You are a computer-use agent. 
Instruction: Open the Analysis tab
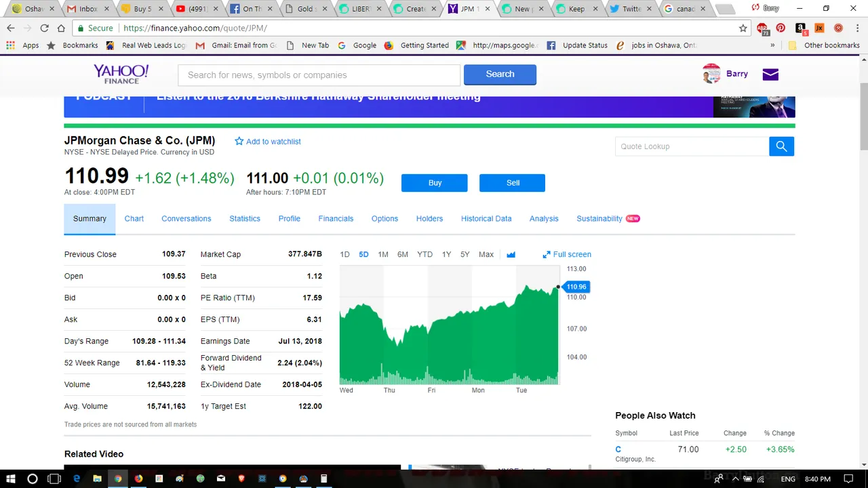(x=544, y=219)
